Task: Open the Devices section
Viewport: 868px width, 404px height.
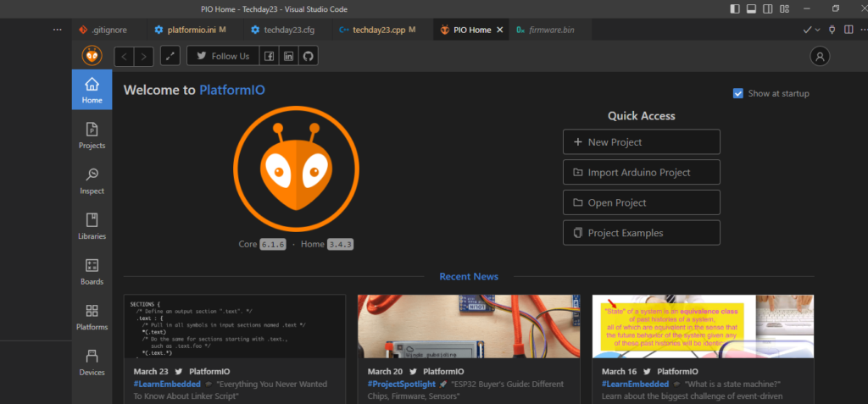Action: pos(92,363)
